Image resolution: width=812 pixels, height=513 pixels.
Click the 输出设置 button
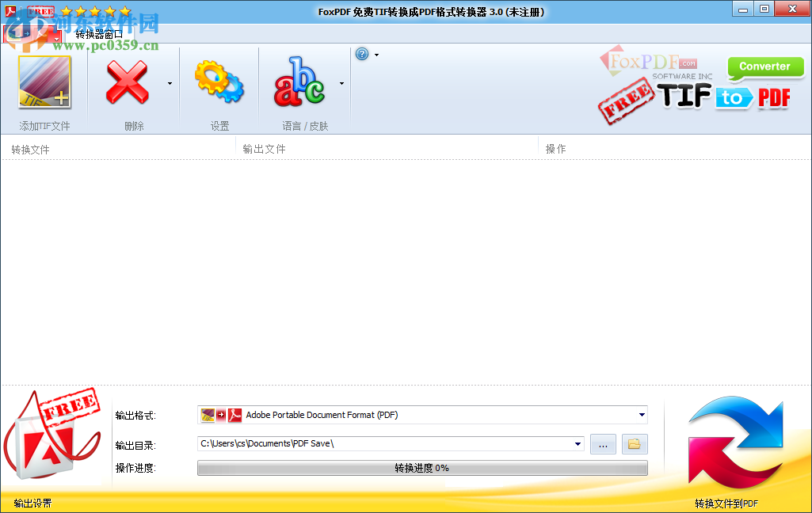(x=32, y=503)
